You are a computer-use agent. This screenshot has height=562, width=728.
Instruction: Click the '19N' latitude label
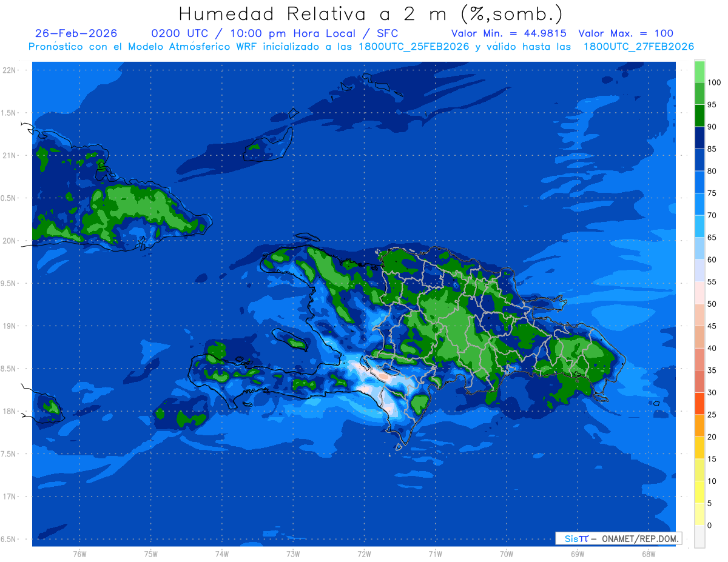[x=10, y=326]
